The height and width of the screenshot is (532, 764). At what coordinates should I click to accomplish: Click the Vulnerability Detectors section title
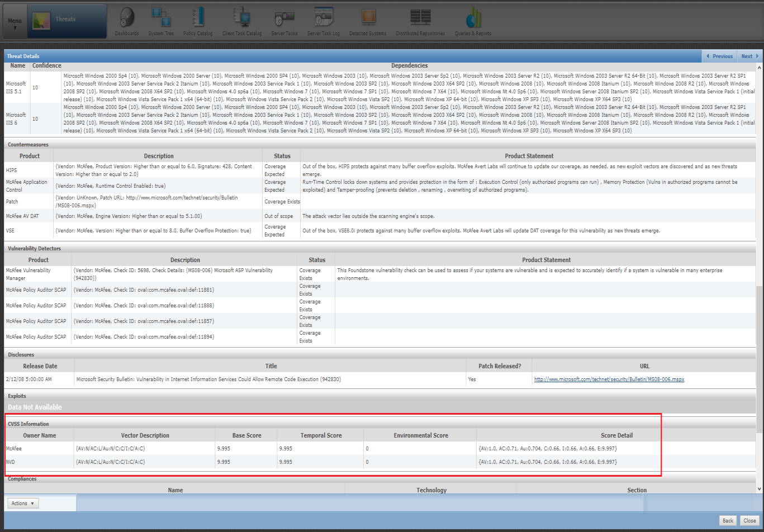tap(34, 248)
